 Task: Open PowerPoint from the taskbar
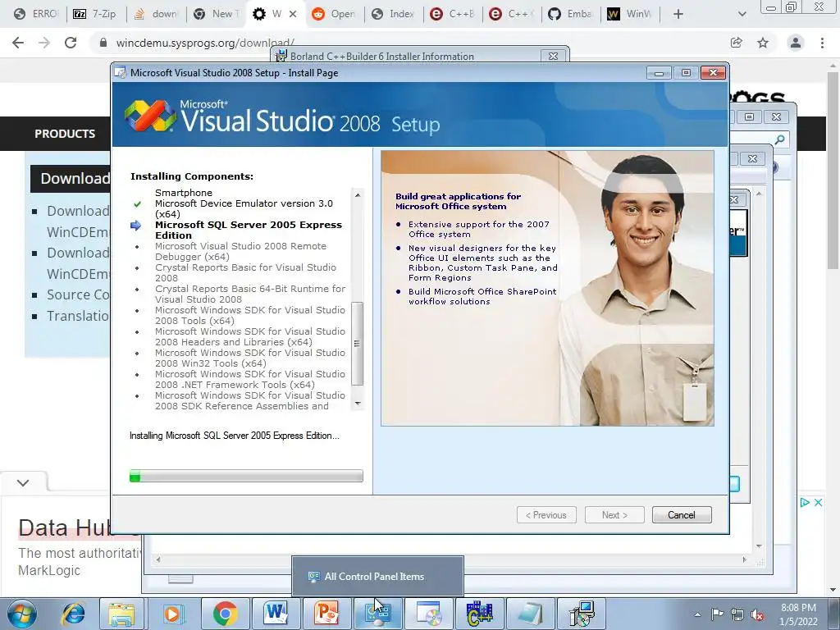[326, 614]
